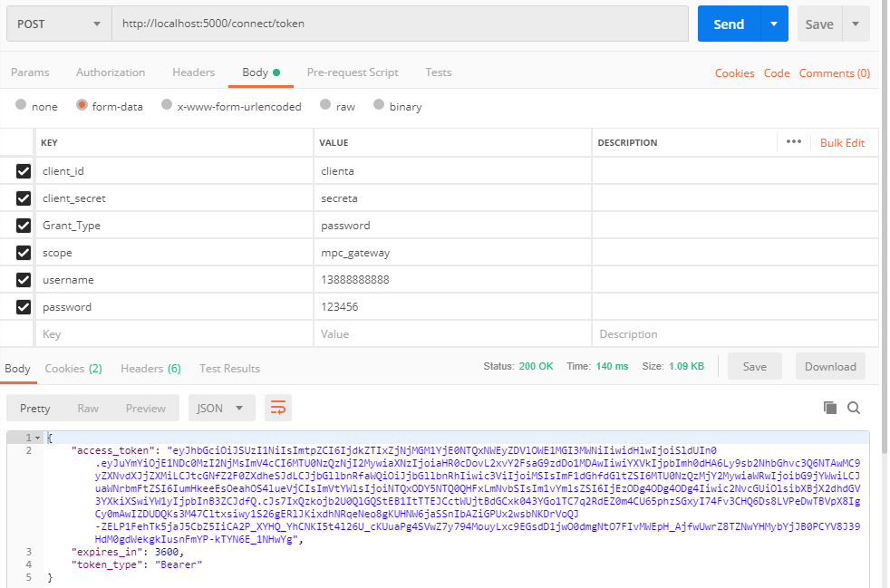Click the blue Send button

728,24
